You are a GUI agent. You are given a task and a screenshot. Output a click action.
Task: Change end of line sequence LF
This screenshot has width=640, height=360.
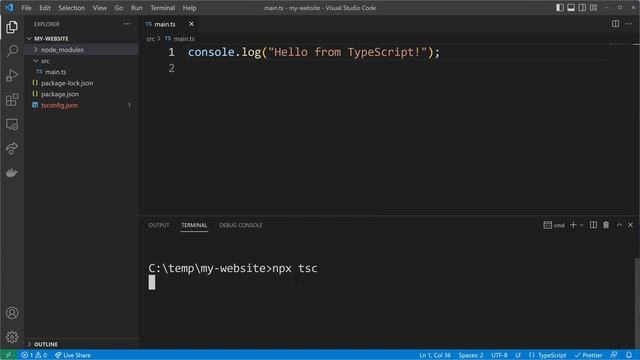(x=518, y=355)
